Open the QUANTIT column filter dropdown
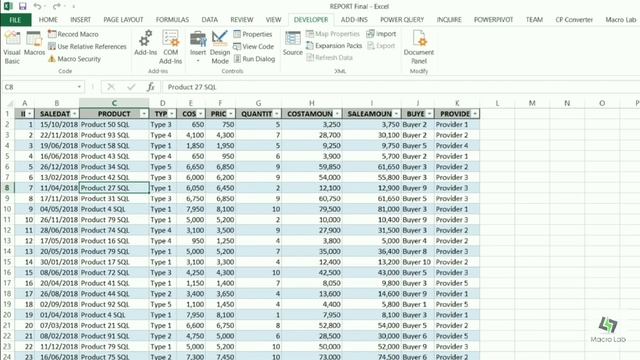 point(277,114)
